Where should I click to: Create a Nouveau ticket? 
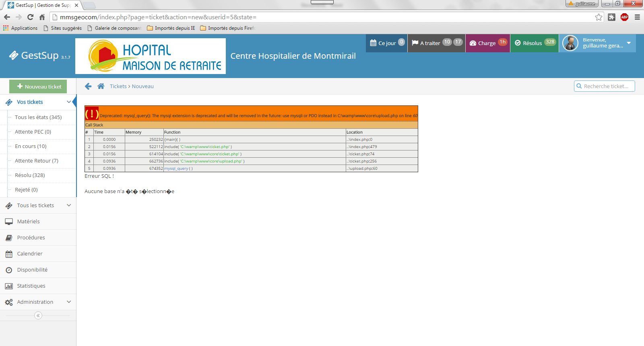38,86
